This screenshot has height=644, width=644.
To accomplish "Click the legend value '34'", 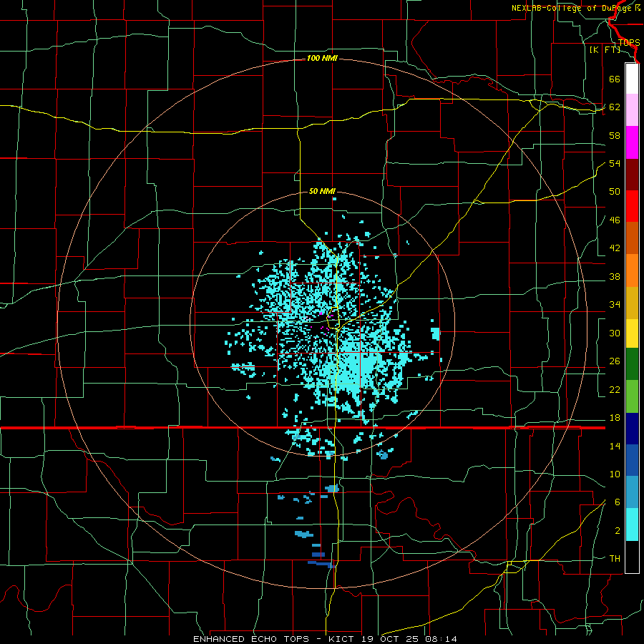I will (x=615, y=305).
